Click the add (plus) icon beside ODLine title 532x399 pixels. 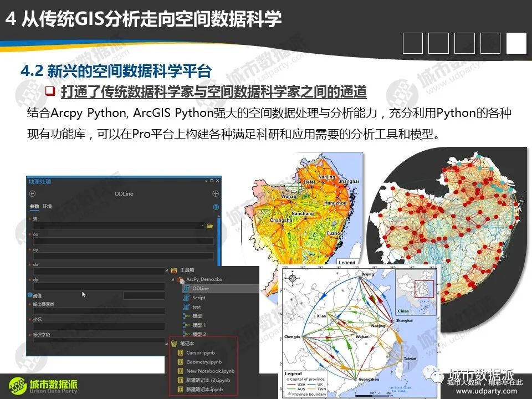click(x=216, y=194)
